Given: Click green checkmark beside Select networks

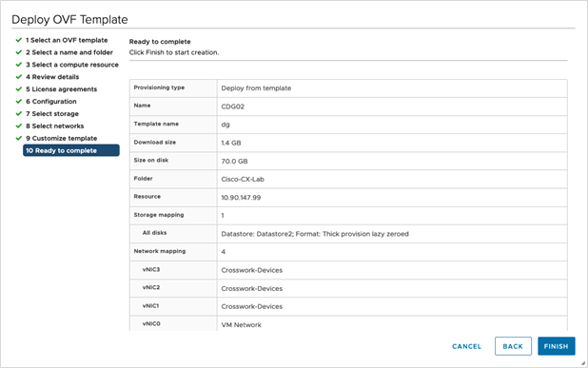Looking at the screenshot, I should (19, 126).
